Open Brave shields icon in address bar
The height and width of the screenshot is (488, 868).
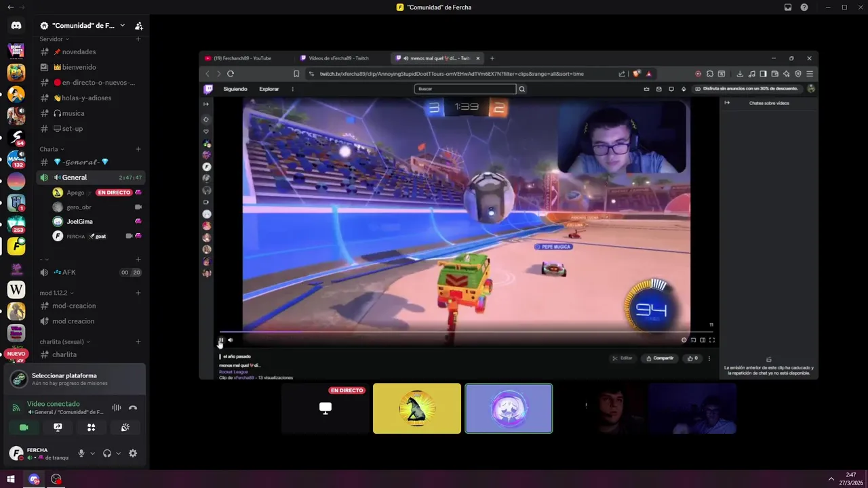tap(636, 74)
